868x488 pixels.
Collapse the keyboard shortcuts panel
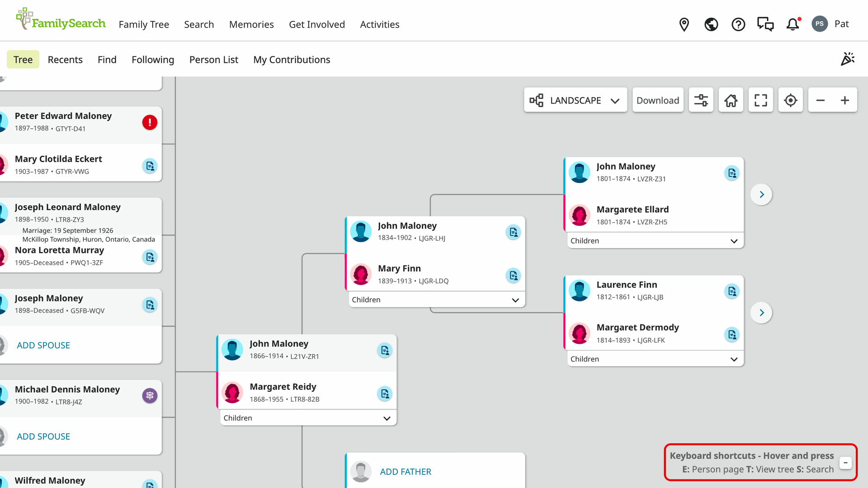tap(845, 463)
